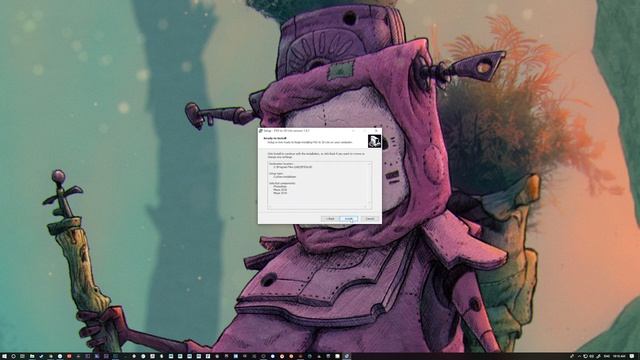
Task: Open the Action Center notifications icon
Action: (x=632, y=356)
